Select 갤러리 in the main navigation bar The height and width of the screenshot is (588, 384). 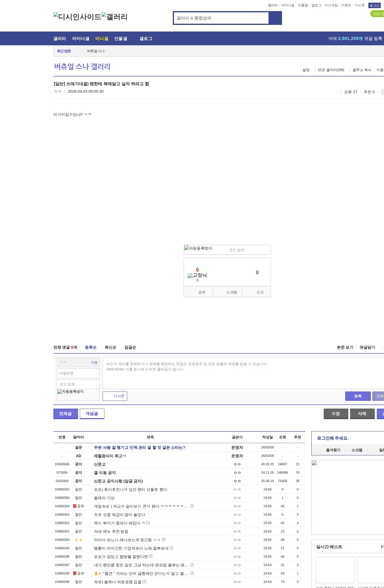click(x=60, y=38)
